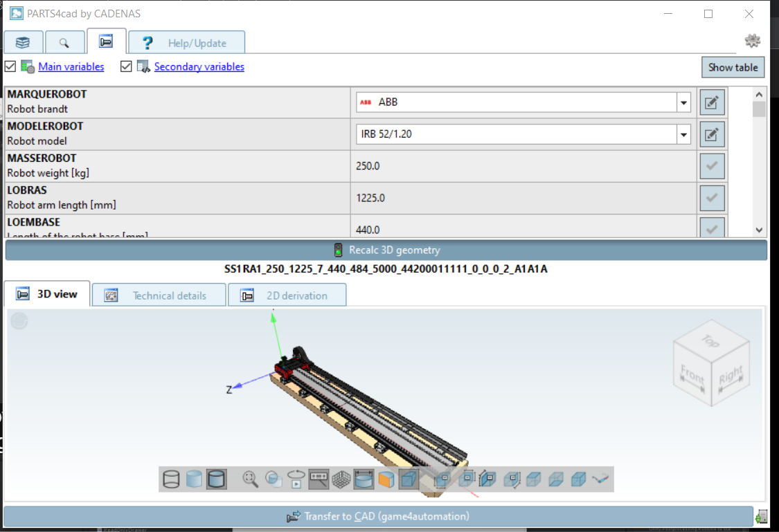Select the front view cube icon

tap(442, 479)
